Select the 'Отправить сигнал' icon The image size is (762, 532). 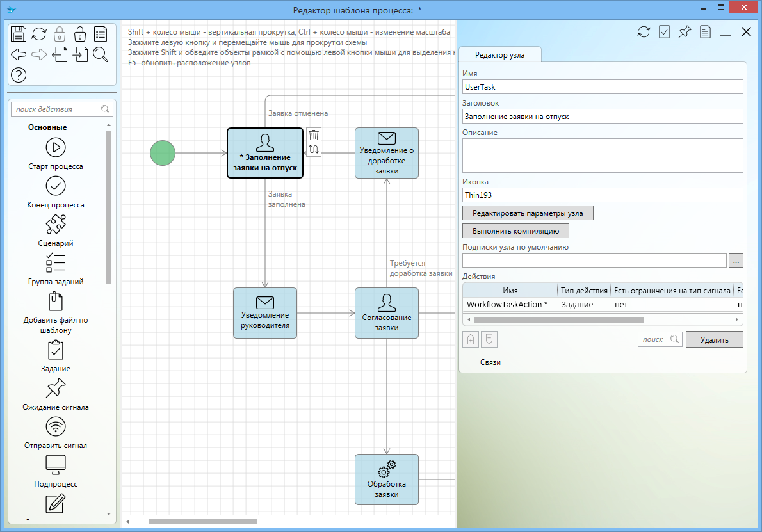click(x=56, y=426)
